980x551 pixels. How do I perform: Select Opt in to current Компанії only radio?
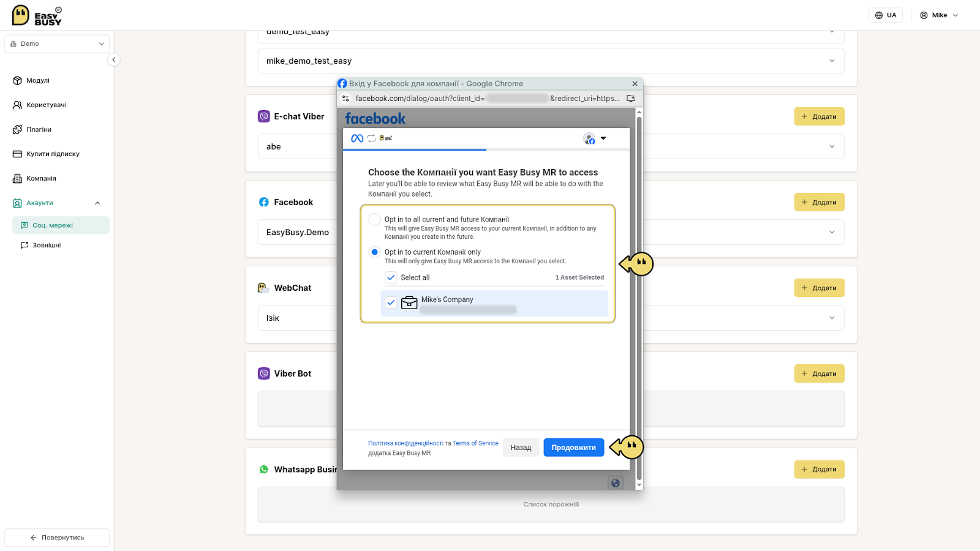pos(374,252)
